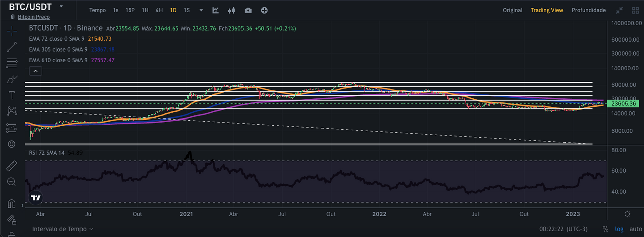Open the forecasting and measurement tools
Viewport: 644px width, 237px height.
[x=12, y=128]
